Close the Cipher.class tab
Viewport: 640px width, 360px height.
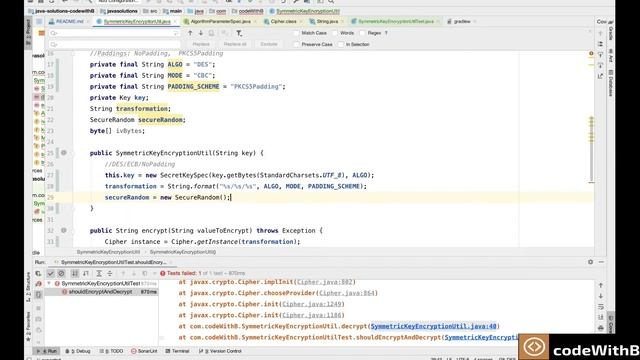[301, 22]
